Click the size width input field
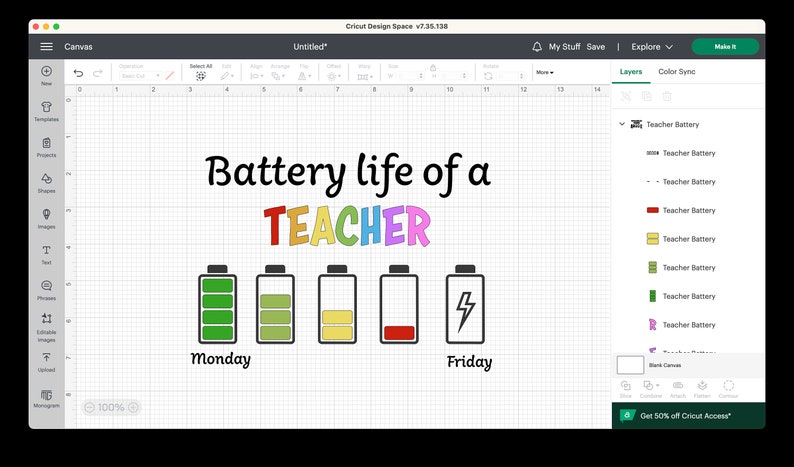 point(410,76)
